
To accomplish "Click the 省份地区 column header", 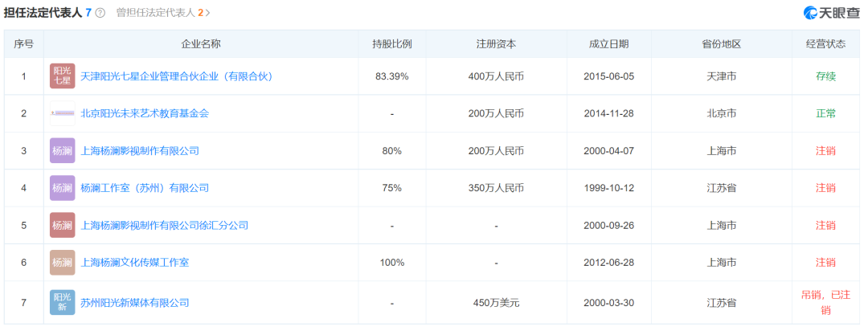I will (x=721, y=44).
